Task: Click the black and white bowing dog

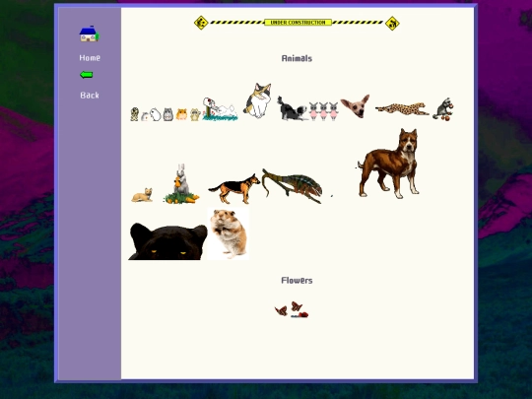Action: point(292,108)
